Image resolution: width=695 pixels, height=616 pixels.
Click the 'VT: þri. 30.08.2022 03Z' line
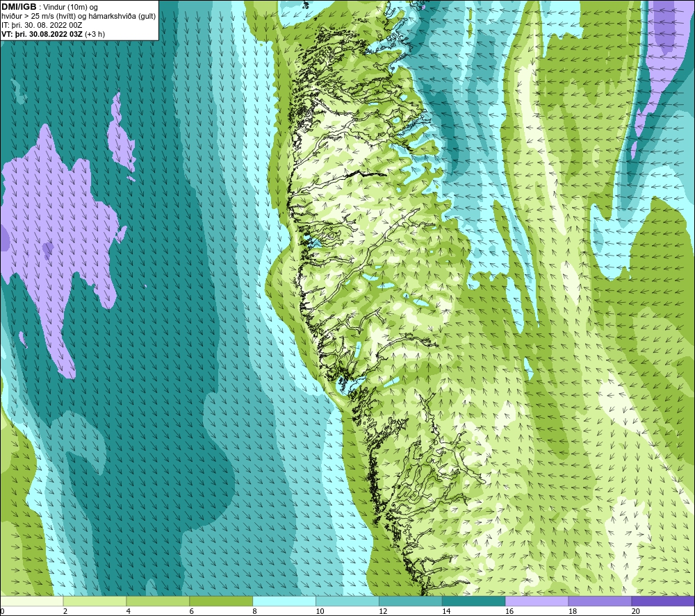coord(54,34)
